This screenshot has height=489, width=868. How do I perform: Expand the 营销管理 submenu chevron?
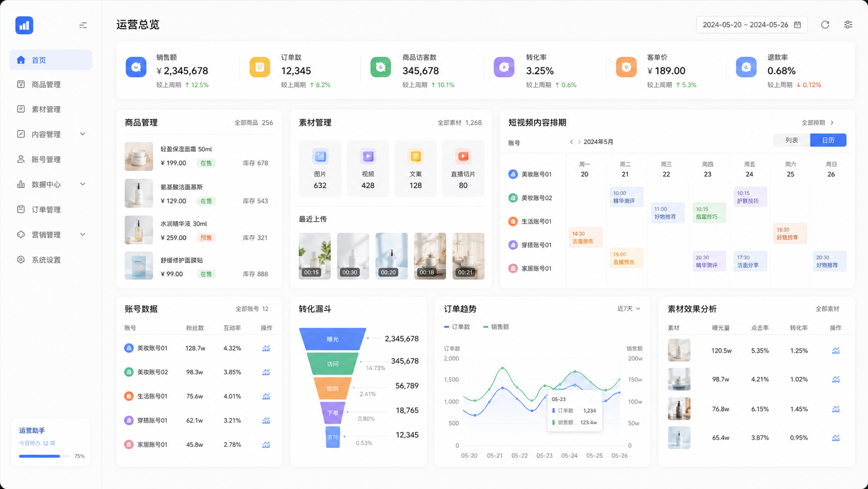(x=83, y=234)
